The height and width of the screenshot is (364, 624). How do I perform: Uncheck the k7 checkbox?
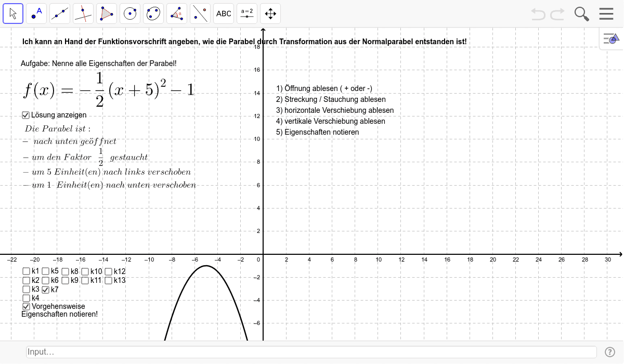click(x=46, y=290)
